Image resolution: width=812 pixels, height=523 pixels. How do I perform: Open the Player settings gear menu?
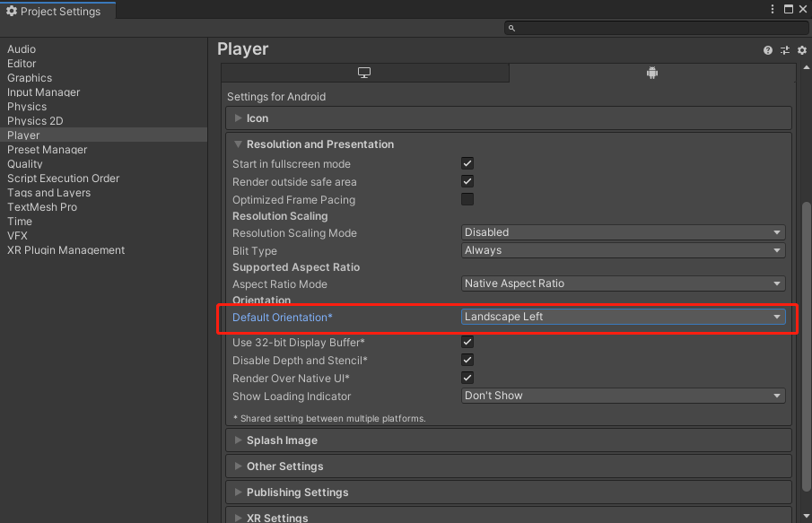point(802,50)
